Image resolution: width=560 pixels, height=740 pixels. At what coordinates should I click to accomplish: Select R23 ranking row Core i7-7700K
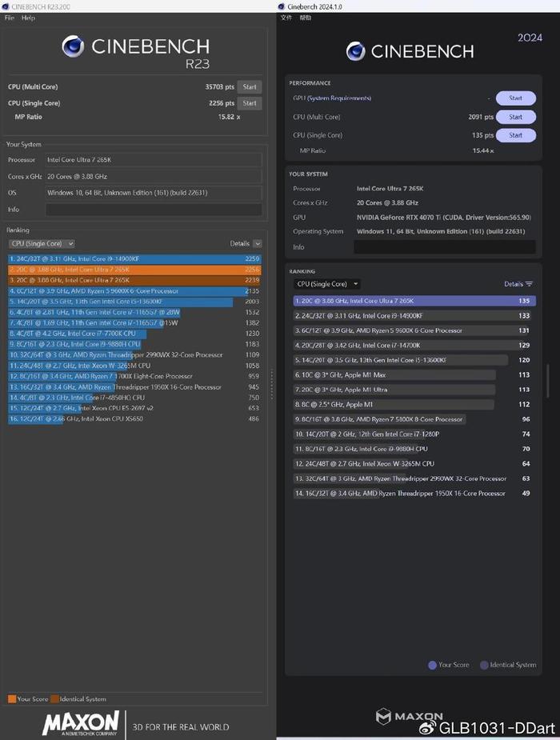134,333
